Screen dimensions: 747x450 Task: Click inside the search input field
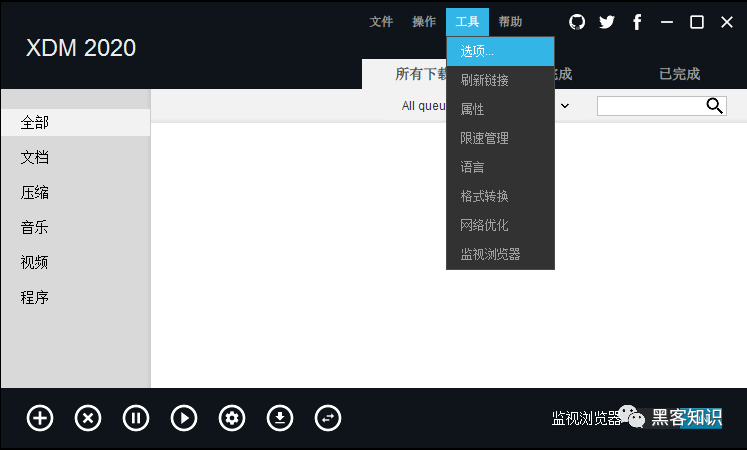click(x=651, y=106)
